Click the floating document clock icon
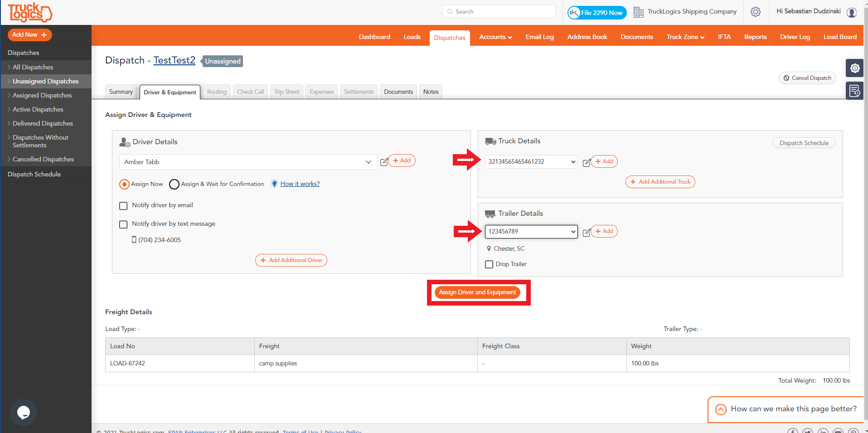This screenshot has height=433, width=868. coord(854,91)
